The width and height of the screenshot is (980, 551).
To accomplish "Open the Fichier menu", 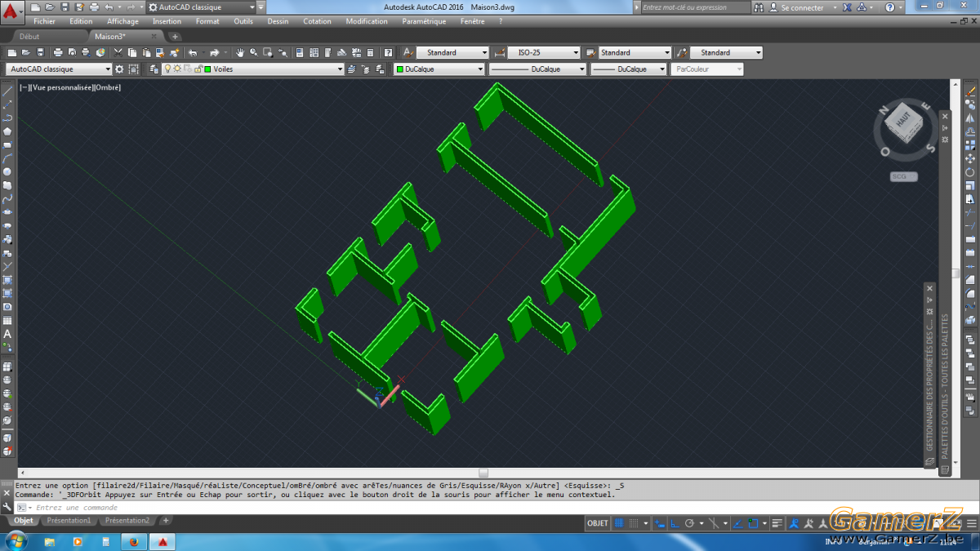I will [44, 21].
